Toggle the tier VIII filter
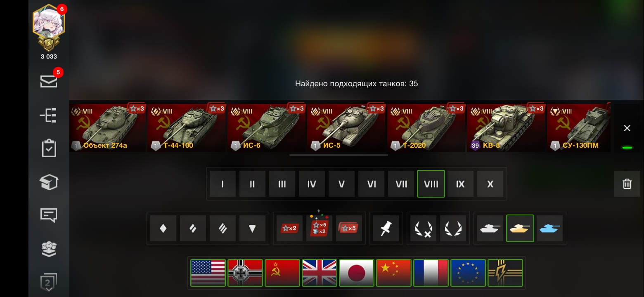 431,184
